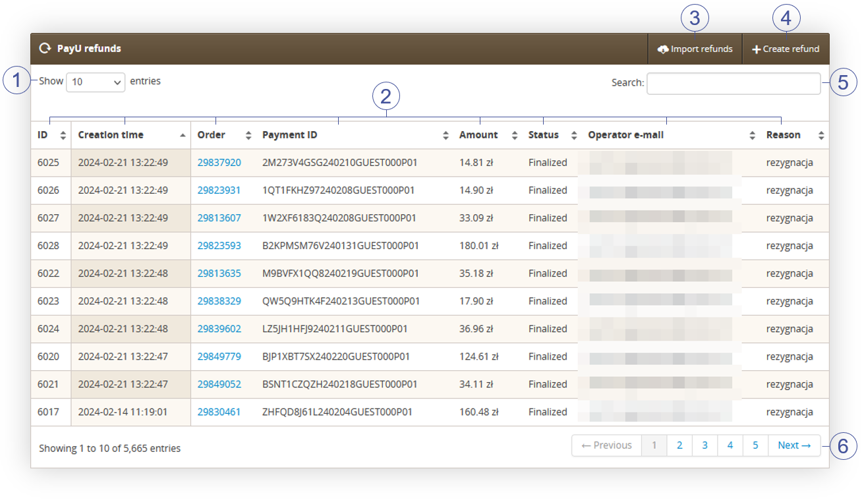Viewport: 862px width, 504px height.
Task: Open the Show entries count dropdown
Action: [x=96, y=82]
